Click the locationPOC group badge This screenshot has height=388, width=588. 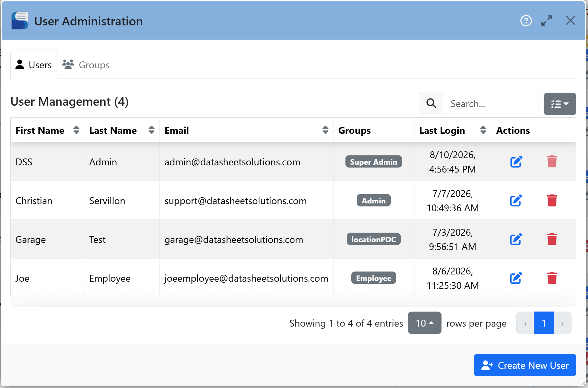click(374, 239)
